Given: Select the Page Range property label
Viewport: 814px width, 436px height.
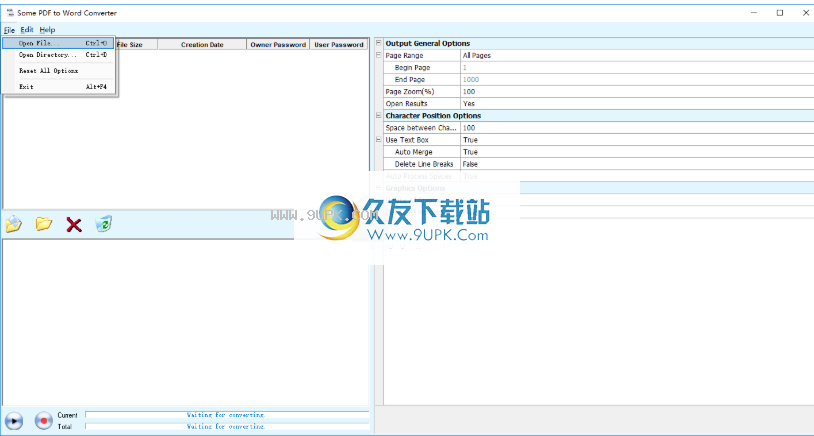Looking at the screenshot, I should [404, 56].
